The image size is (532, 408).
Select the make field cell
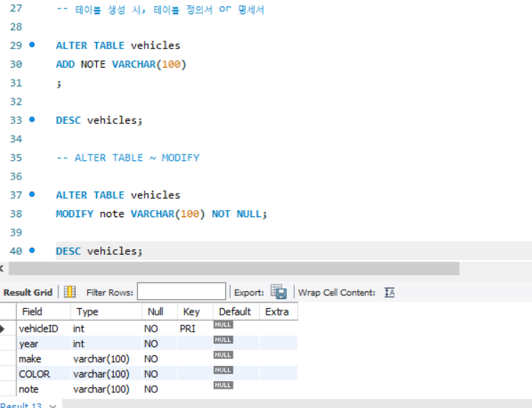[x=43, y=358]
